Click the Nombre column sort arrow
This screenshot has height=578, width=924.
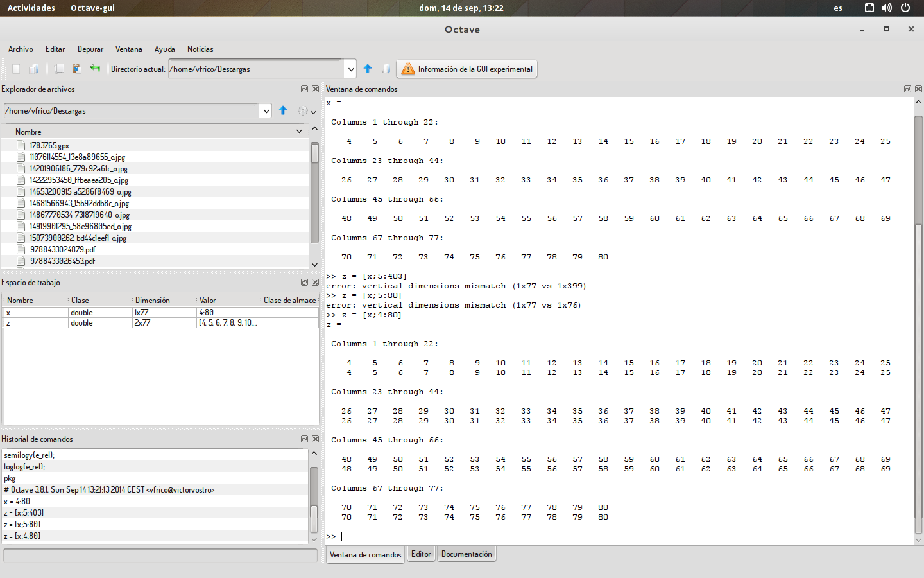[x=299, y=132]
